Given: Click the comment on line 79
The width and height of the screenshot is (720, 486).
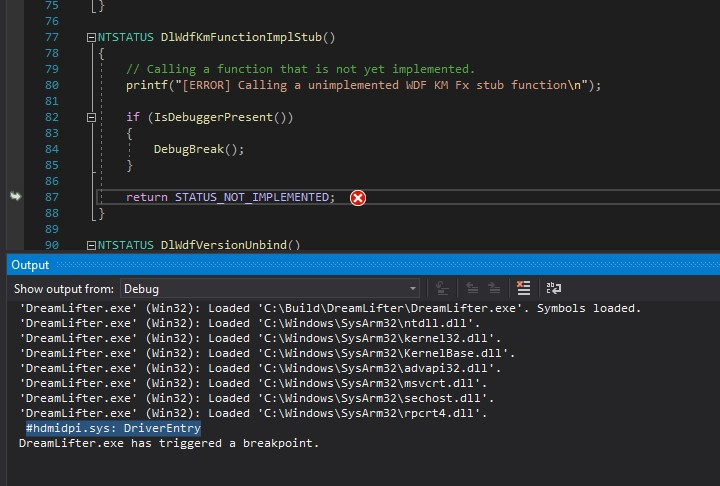Looking at the screenshot, I should [300, 69].
